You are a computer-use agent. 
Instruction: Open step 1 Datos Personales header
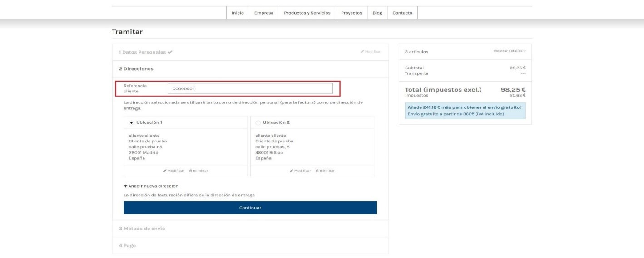point(250,52)
